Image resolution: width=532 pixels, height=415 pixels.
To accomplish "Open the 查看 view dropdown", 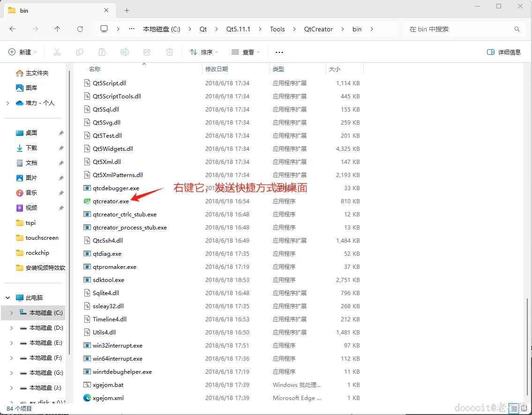I will (x=246, y=52).
